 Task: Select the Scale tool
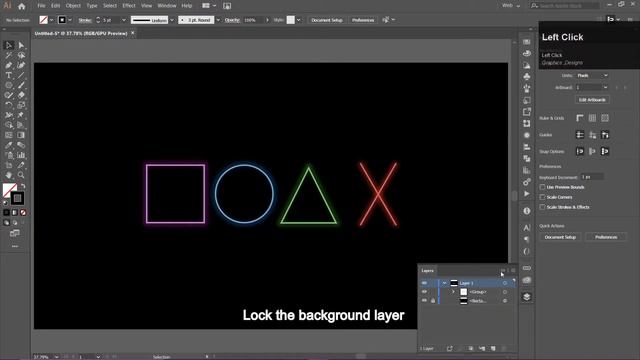pos(21,105)
